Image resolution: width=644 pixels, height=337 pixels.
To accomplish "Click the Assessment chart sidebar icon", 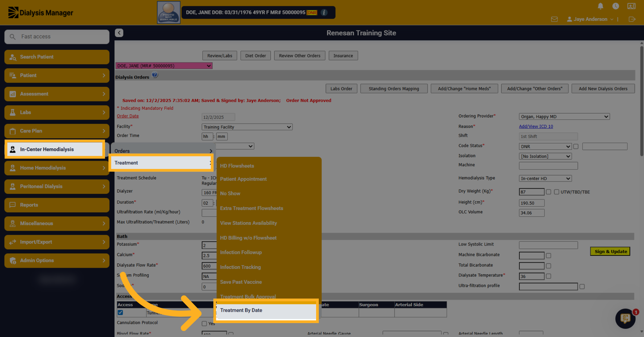I will [12, 94].
